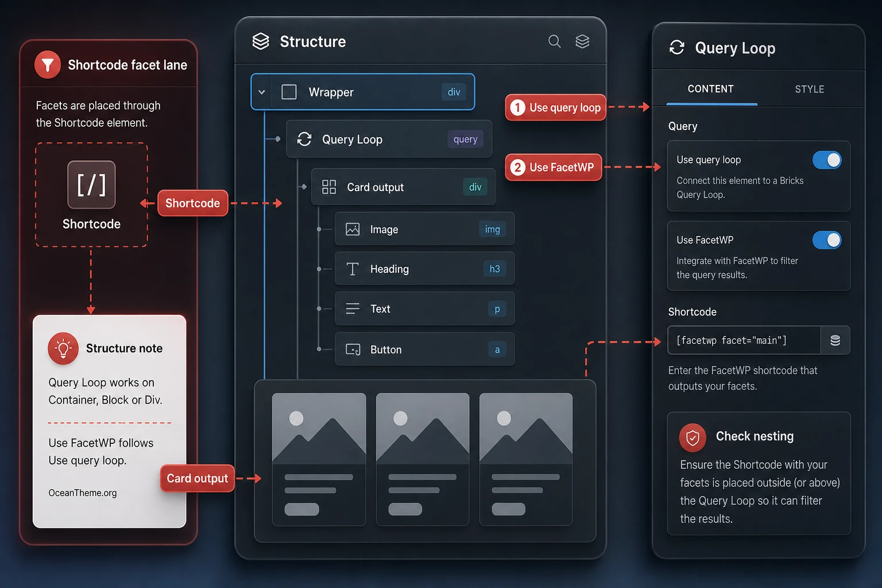This screenshot has height=588, width=882.
Task: Open the OceanTheme.org link
Action: click(83, 493)
